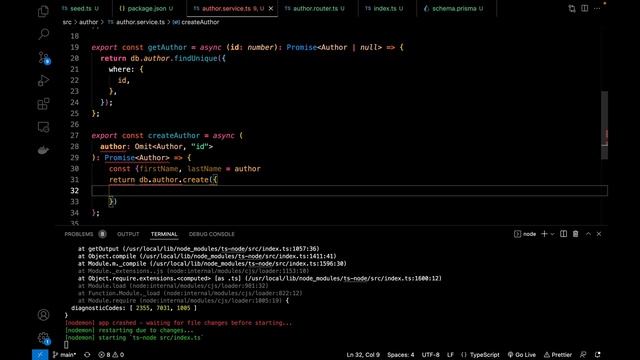Create a new terminal with plus icon
The height and width of the screenshot is (360, 640).
coord(544,234)
